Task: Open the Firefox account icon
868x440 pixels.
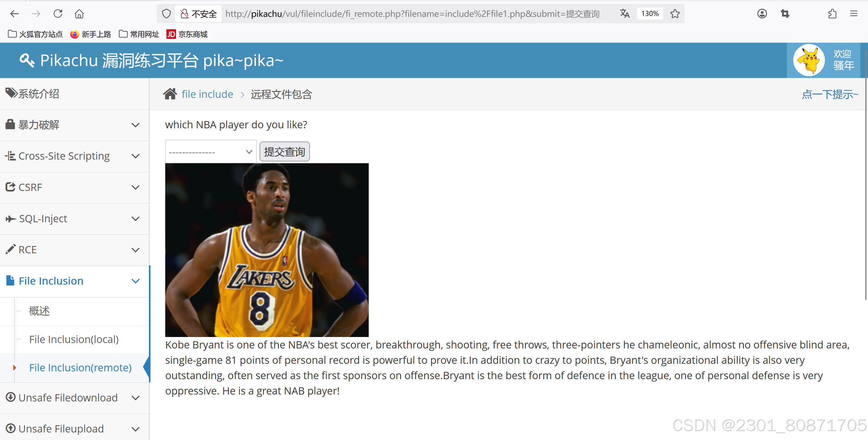Action: pyautogui.click(x=762, y=14)
